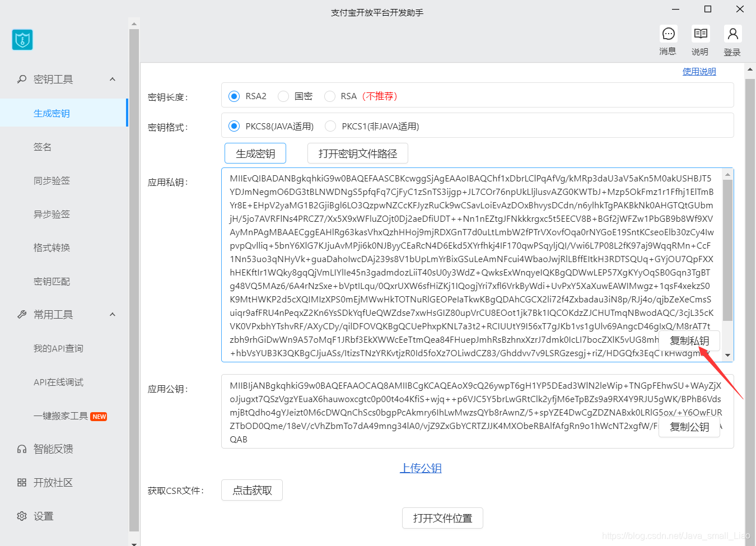Click the 复制公钥 button

689,427
